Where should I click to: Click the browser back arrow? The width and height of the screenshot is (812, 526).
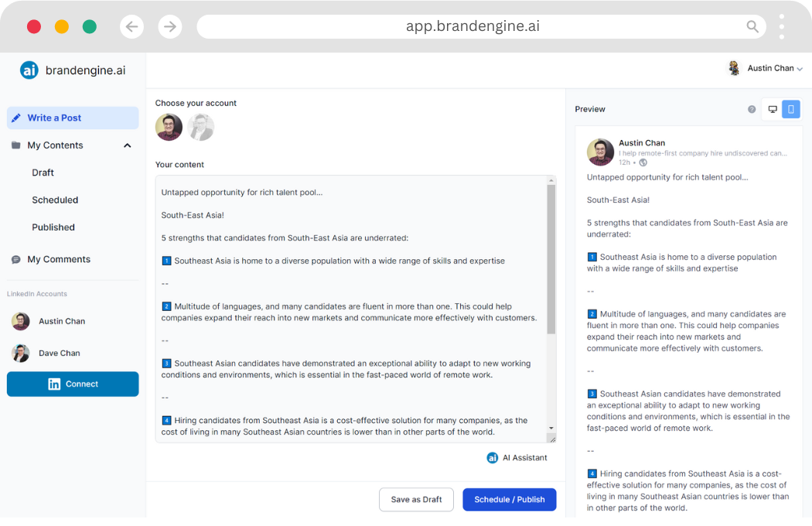131,27
